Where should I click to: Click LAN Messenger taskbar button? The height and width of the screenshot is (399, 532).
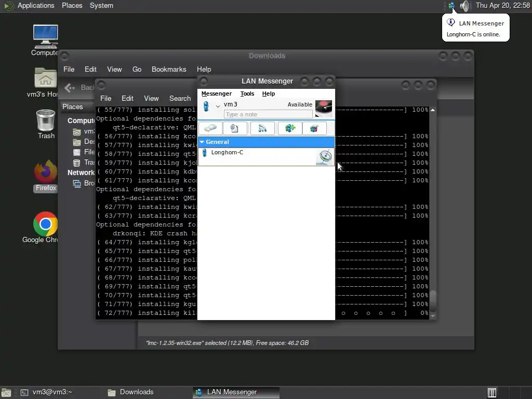pos(236,392)
